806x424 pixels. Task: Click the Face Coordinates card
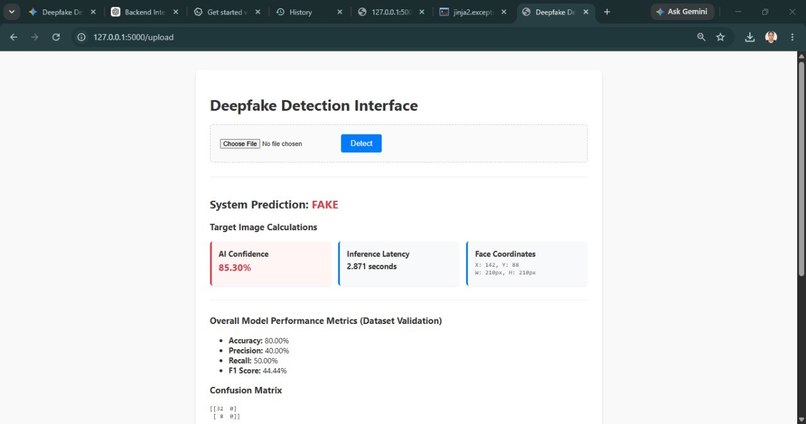[527, 264]
